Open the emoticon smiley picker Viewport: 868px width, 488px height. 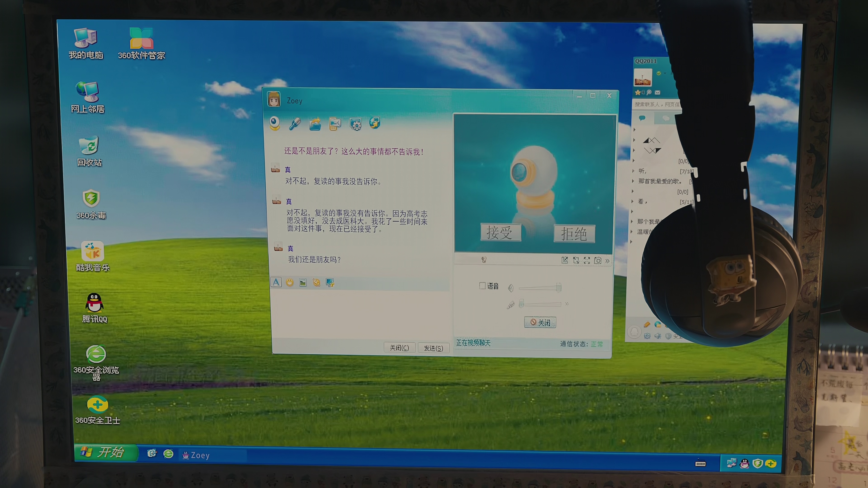pyautogui.click(x=289, y=283)
